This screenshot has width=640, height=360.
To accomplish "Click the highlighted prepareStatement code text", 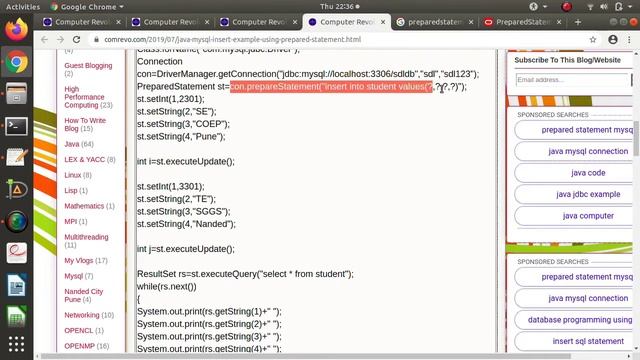I will coord(331,87).
